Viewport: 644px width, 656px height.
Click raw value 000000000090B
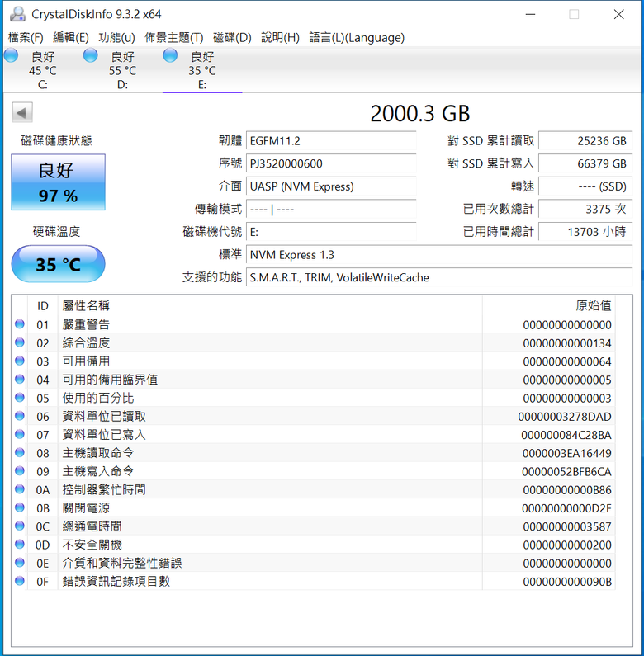(x=567, y=582)
